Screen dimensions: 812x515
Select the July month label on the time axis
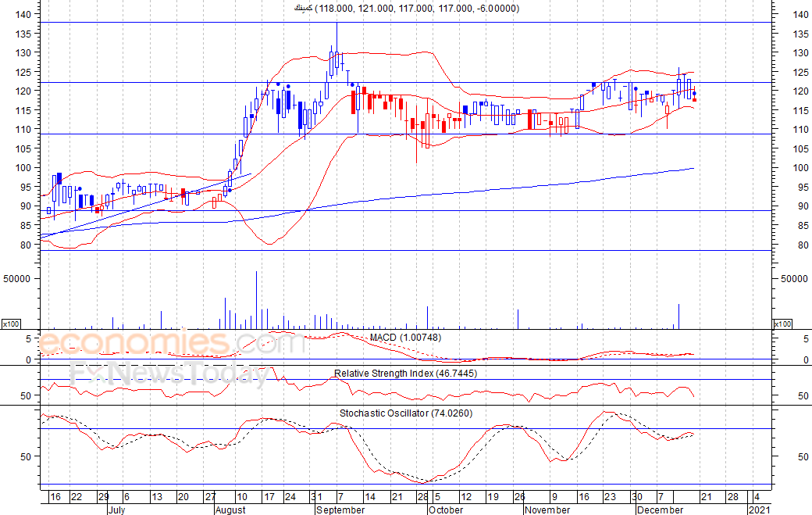116,510
